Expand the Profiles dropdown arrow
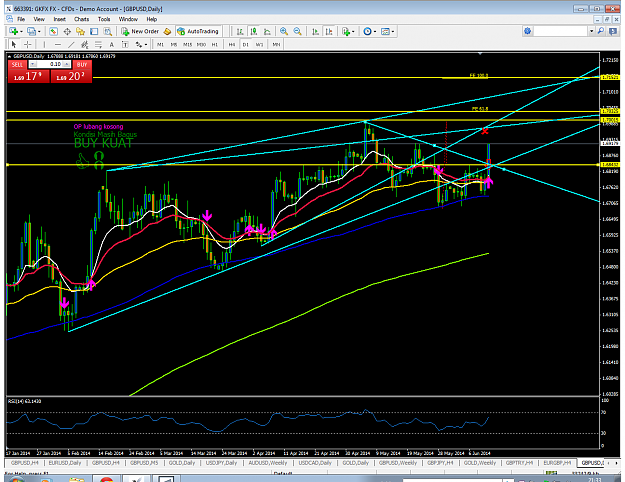 coord(39,32)
